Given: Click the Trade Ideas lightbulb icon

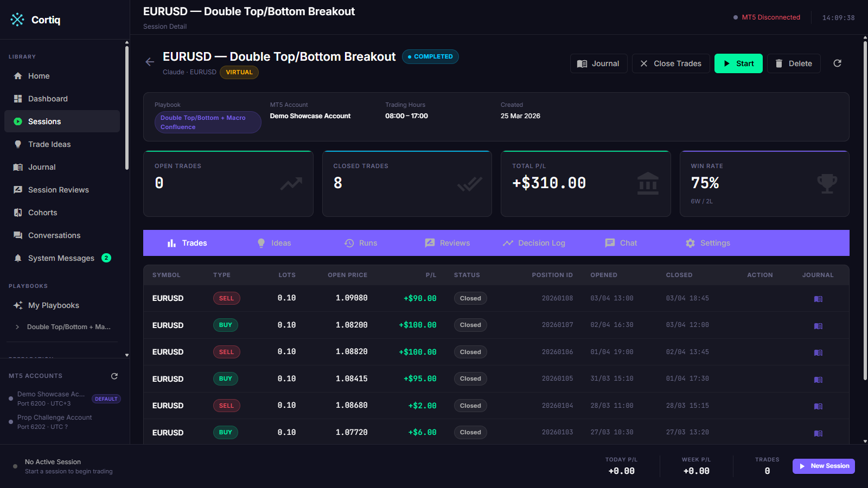Looking at the screenshot, I should 18,144.
